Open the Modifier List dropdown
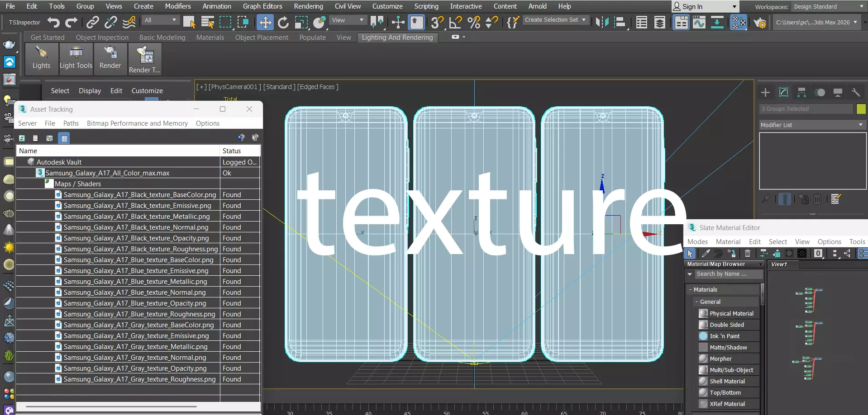Image resolution: width=868 pixels, height=415 pixels. click(812, 125)
